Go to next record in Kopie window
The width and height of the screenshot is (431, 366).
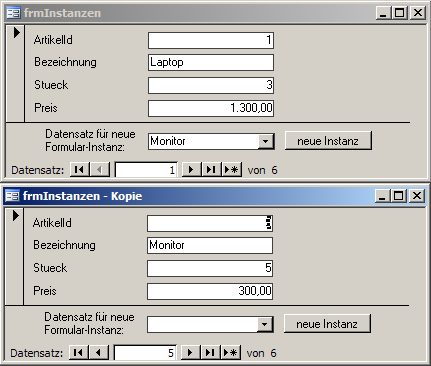(190, 353)
